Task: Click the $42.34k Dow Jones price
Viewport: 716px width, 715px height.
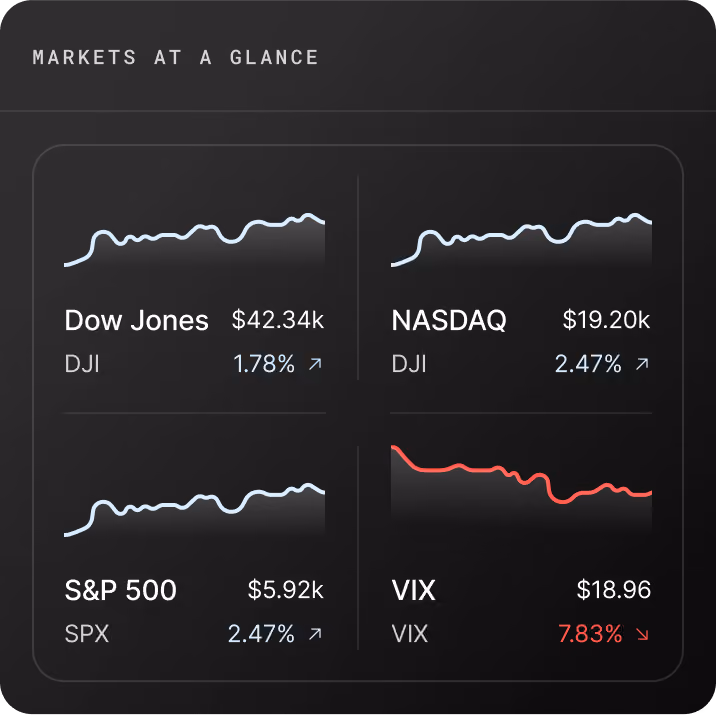Action: click(278, 320)
